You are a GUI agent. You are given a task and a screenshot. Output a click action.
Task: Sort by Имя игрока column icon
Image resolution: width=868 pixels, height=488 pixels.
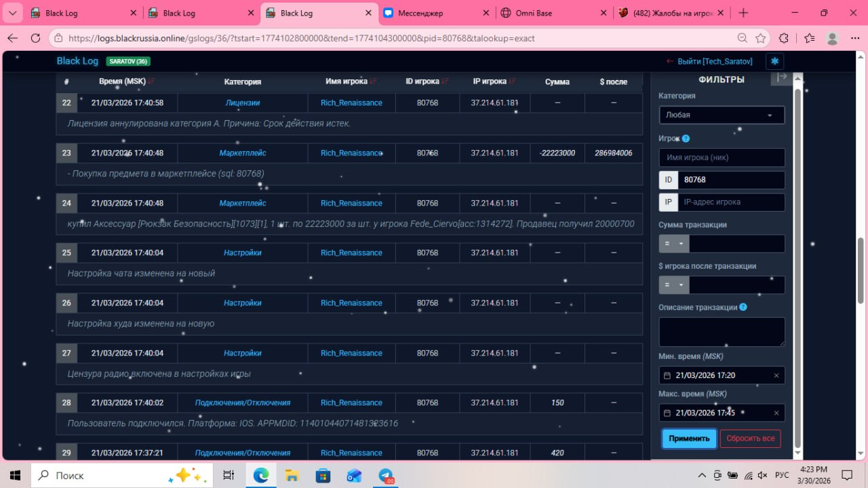tap(373, 81)
